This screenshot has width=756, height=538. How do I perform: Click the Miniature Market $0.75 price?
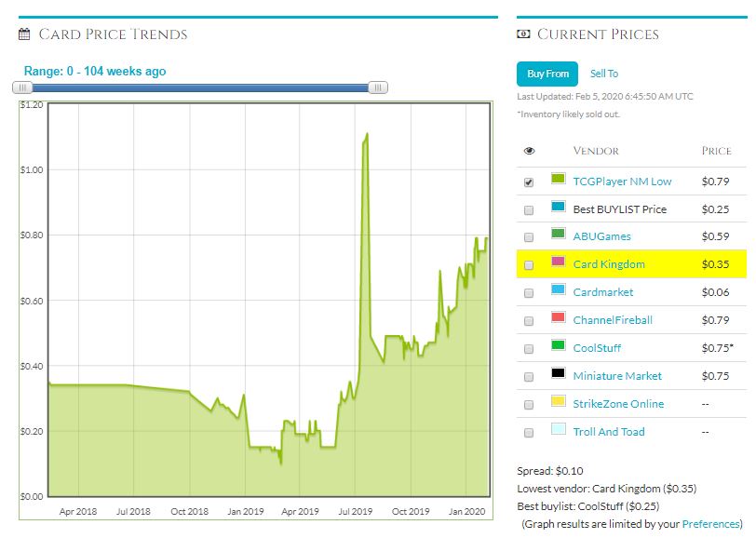715,376
